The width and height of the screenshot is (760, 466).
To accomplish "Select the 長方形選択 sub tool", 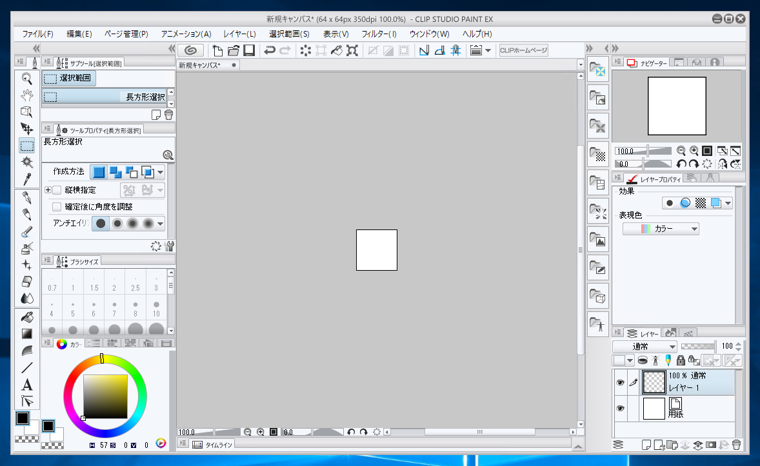I will [x=105, y=96].
